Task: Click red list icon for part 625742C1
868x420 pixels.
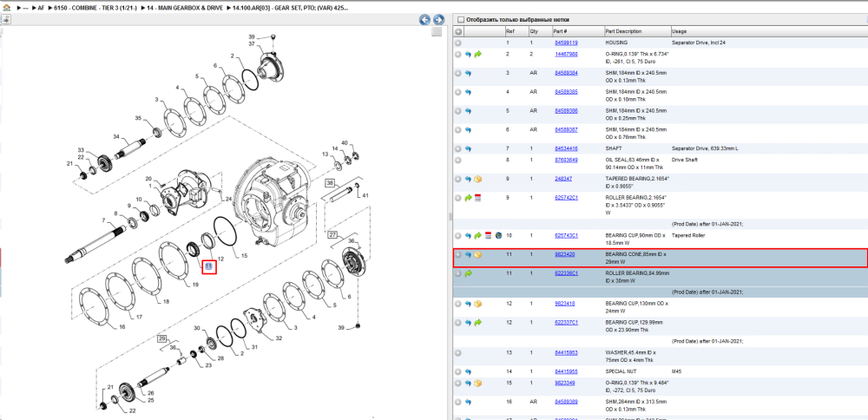Action: pyautogui.click(x=477, y=198)
